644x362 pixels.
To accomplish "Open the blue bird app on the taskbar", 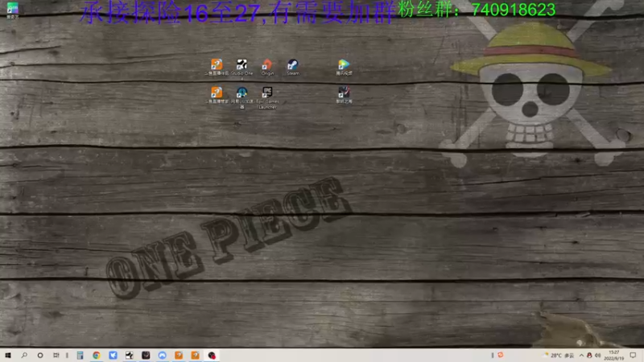I will point(113,356).
